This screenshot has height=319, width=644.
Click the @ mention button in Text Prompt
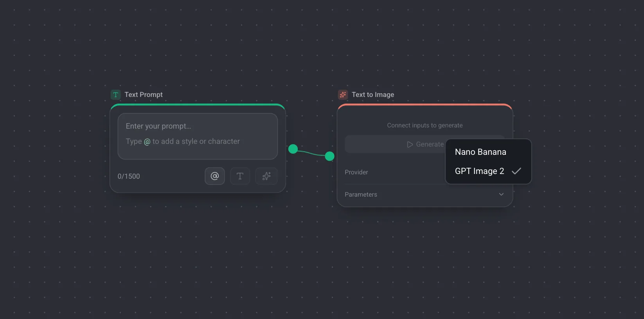pyautogui.click(x=215, y=176)
